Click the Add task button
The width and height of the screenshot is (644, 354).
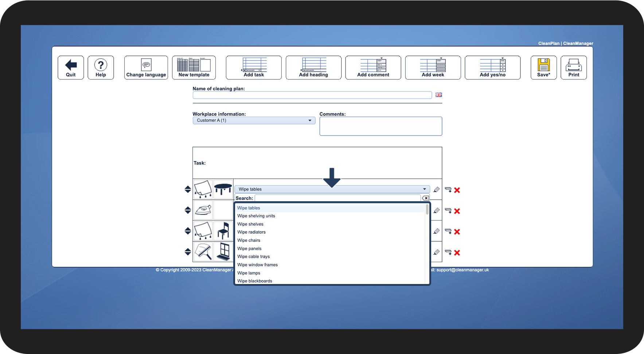pyautogui.click(x=254, y=67)
